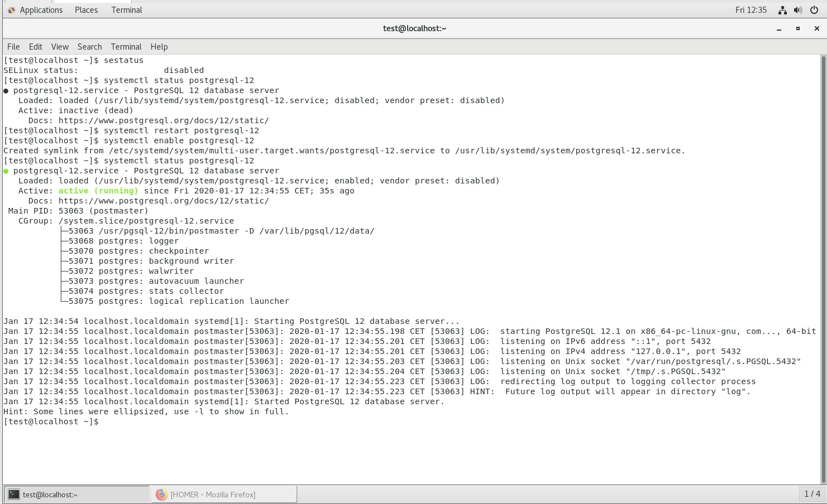The height and width of the screenshot is (504, 827).
Task: Open the File menu
Action: pyautogui.click(x=13, y=47)
